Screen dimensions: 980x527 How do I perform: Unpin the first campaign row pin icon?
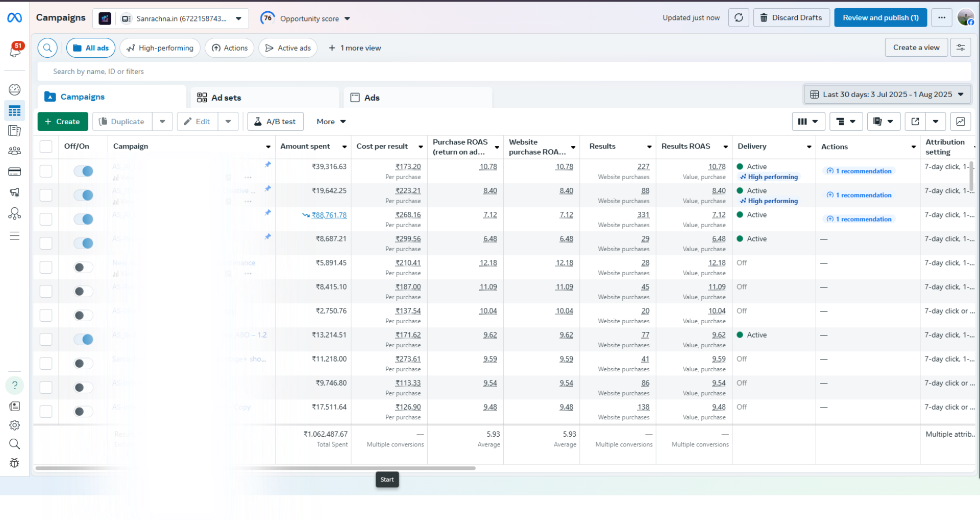tap(267, 164)
